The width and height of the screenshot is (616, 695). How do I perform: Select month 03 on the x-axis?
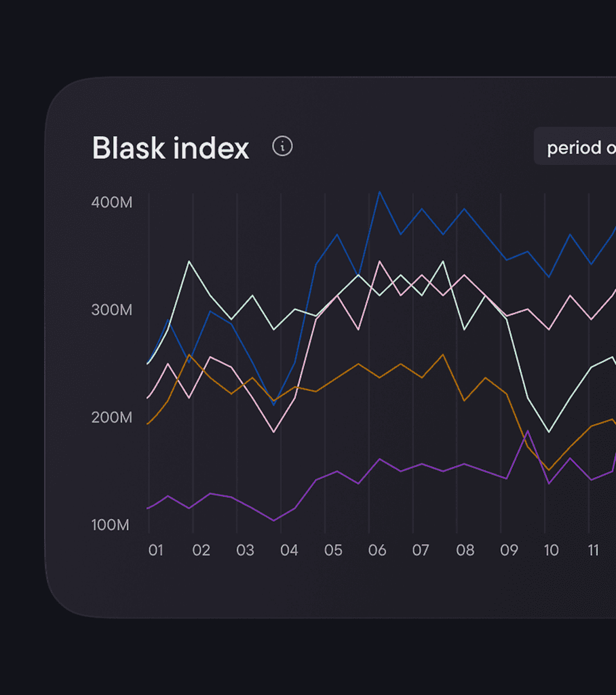click(246, 550)
